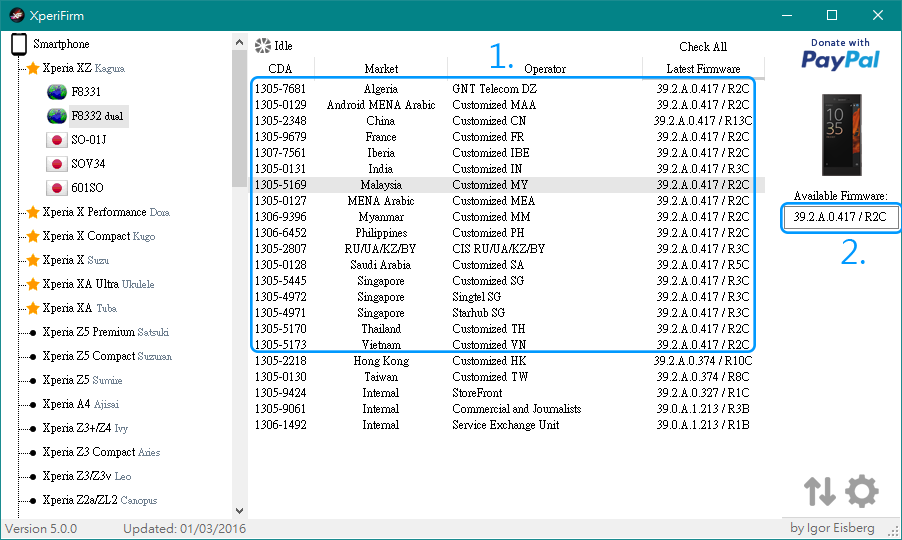The image size is (902, 540).
Task: Click the device tree scrollbar thumb
Action: (x=239, y=119)
